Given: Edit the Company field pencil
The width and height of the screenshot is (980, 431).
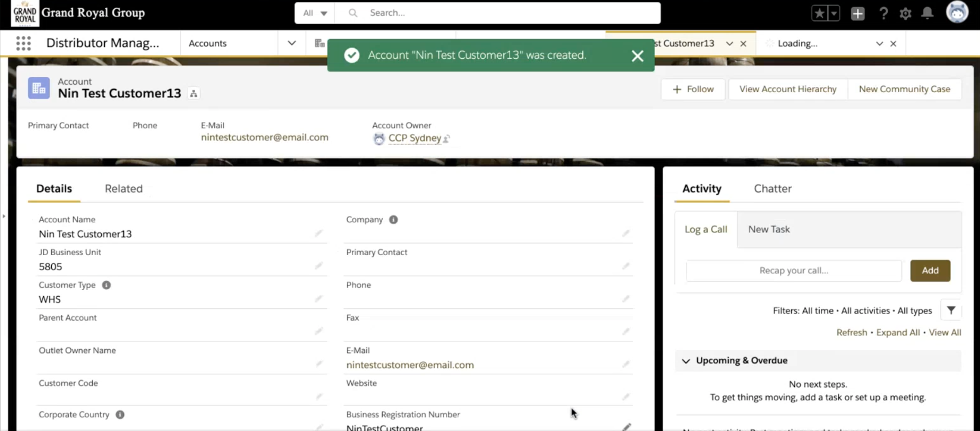Looking at the screenshot, I should point(626,233).
